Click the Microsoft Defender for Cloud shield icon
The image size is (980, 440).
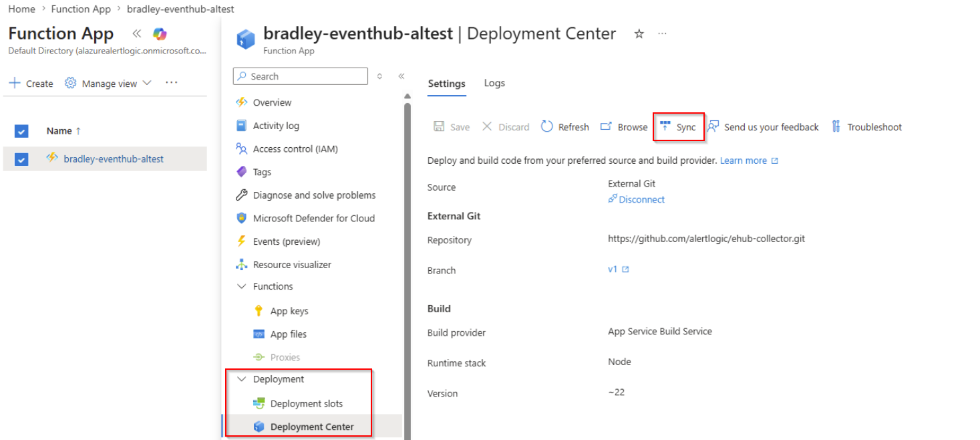(x=242, y=218)
